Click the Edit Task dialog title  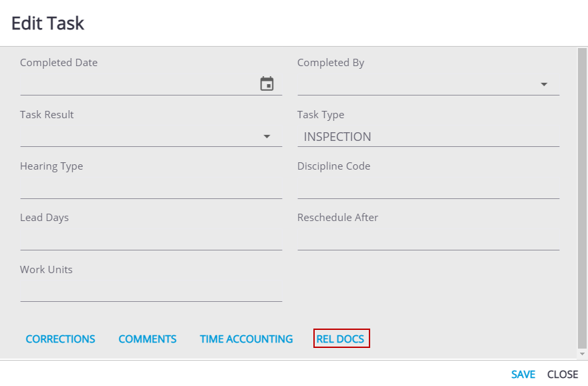pyautogui.click(x=48, y=23)
